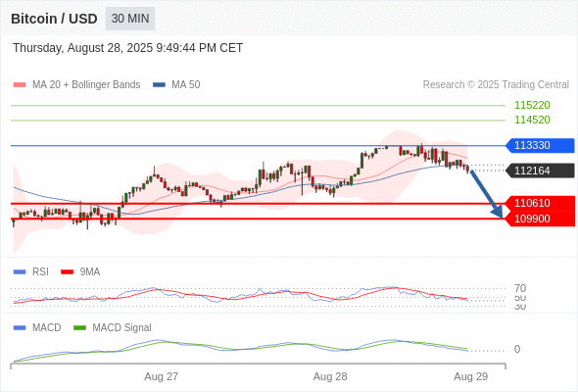This screenshot has height=392, width=578.
Task: Select the 113330 blue pivot price label
Action: point(540,145)
